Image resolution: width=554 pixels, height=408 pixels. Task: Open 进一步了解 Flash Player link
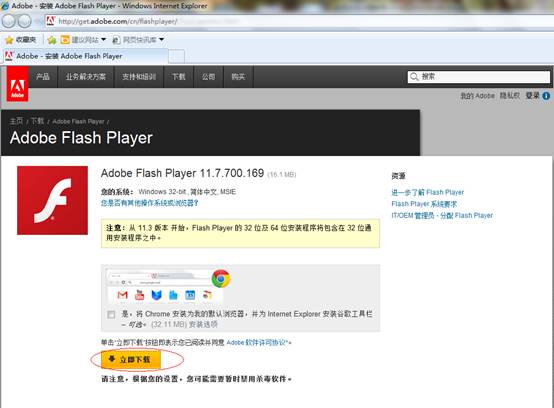pyautogui.click(x=428, y=193)
